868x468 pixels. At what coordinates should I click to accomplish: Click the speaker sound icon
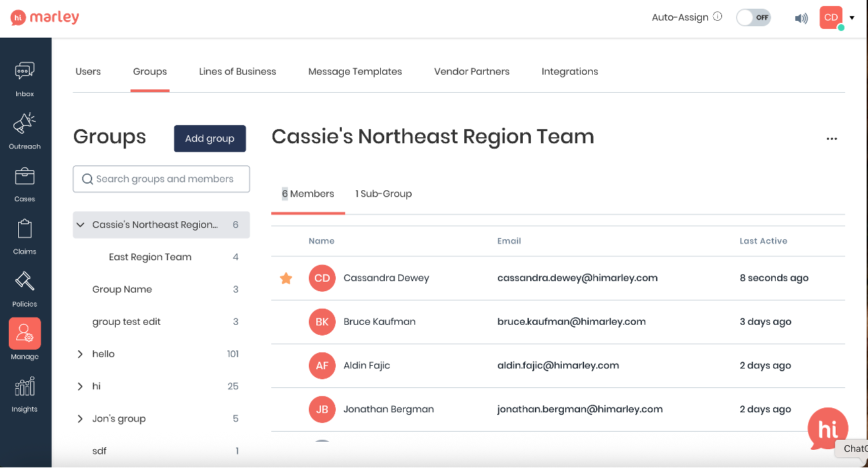coord(801,18)
